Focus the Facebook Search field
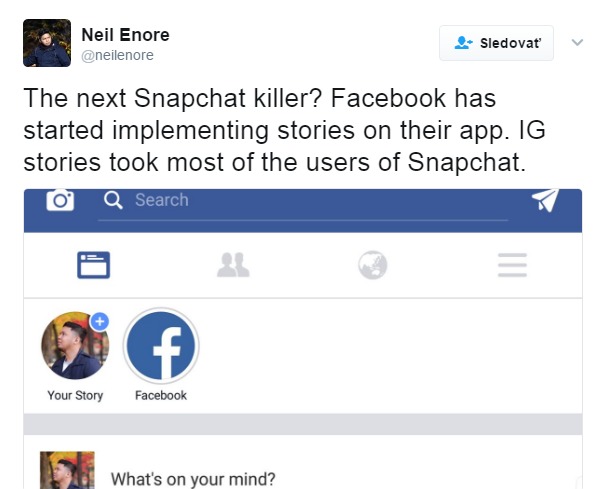The width and height of the screenshot is (607, 489). 300,200
